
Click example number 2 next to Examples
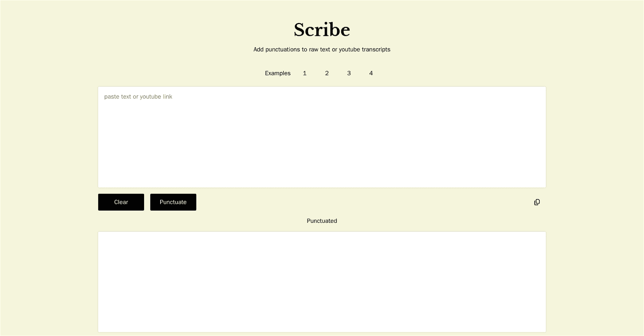pos(327,73)
